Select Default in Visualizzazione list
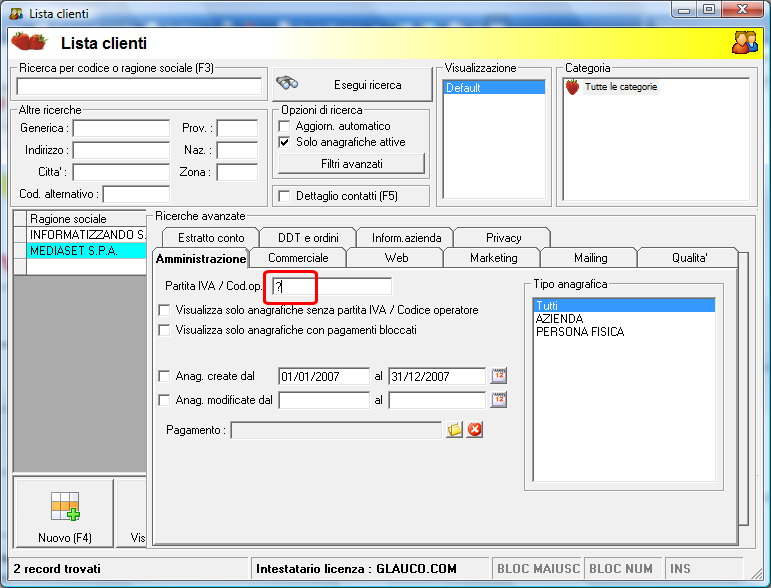The width and height of the screenshot is (771, 588). 494,88
